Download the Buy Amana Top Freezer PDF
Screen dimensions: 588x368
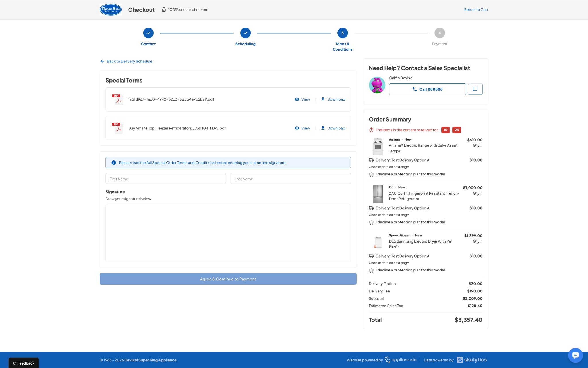coord(333,128)
